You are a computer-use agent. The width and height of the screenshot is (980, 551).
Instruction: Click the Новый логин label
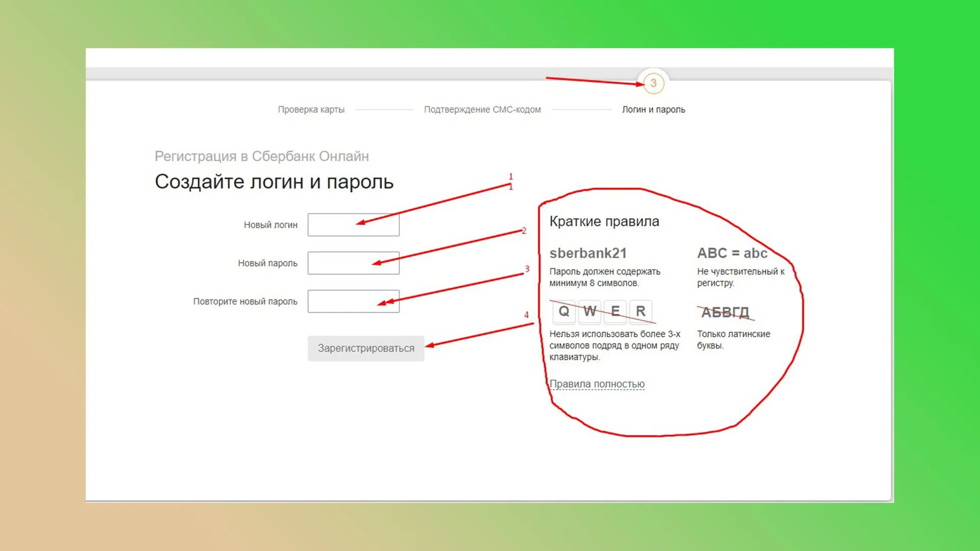(271, 224)
